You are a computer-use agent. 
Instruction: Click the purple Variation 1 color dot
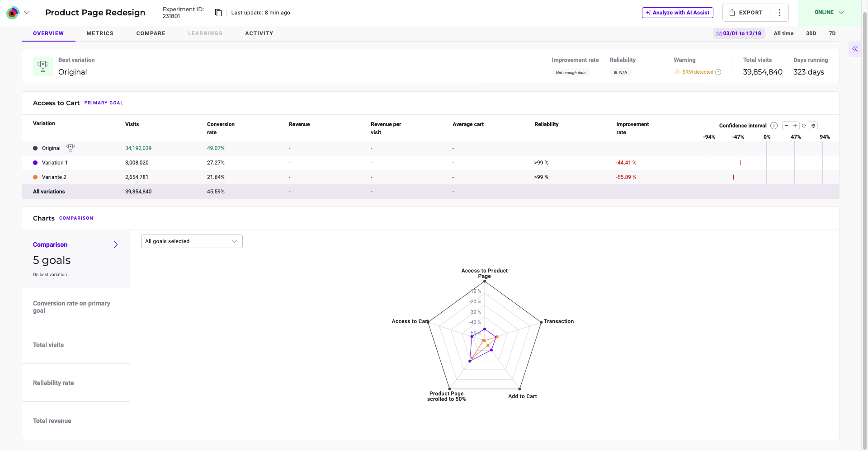point(35,163)
